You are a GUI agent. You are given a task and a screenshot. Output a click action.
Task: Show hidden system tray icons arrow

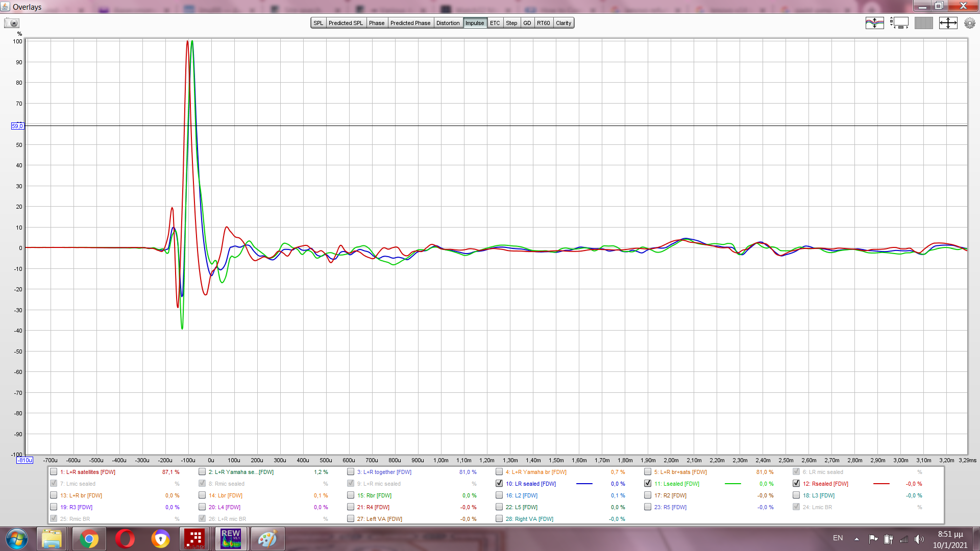856,539
